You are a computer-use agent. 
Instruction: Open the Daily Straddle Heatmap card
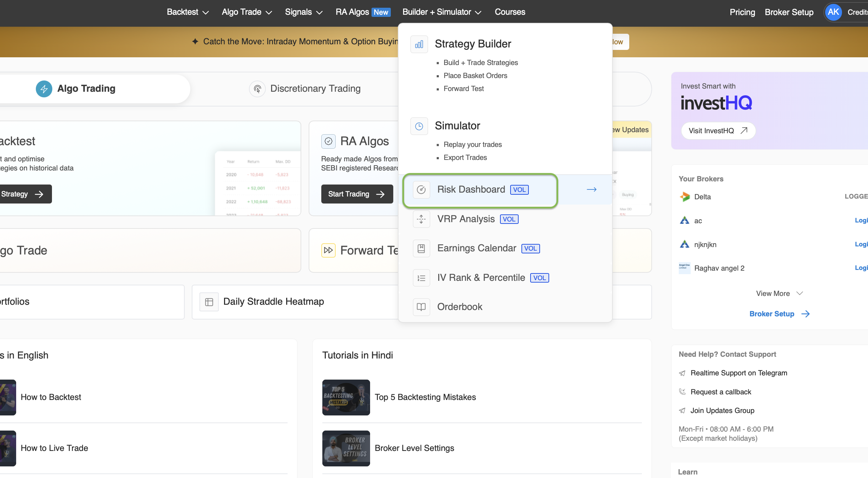295,302
